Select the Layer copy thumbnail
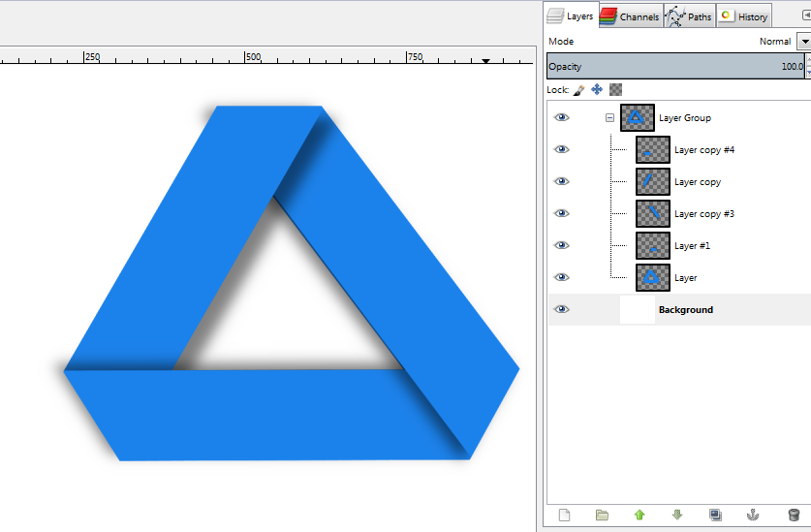Image resolution: width=811 pixels, height=532 pixels. 653,181
